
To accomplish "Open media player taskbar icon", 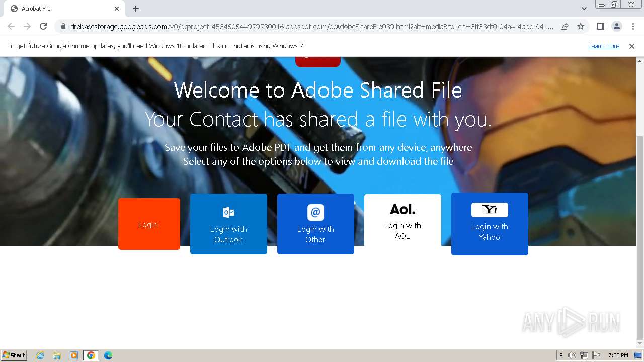I will click(x=74, y=355).
